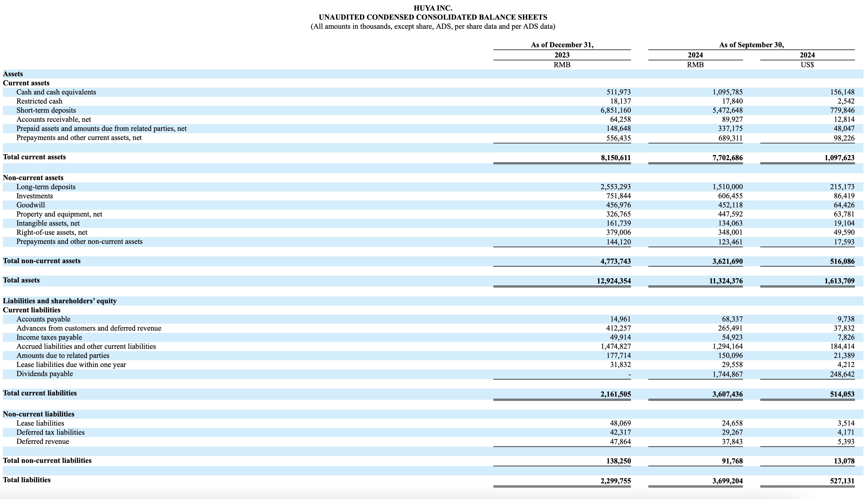Viewport: 868px width, 499px height.
Task: Select 'Prepaid assets and amounts due from related parties, net'
Action: point(102,129)
